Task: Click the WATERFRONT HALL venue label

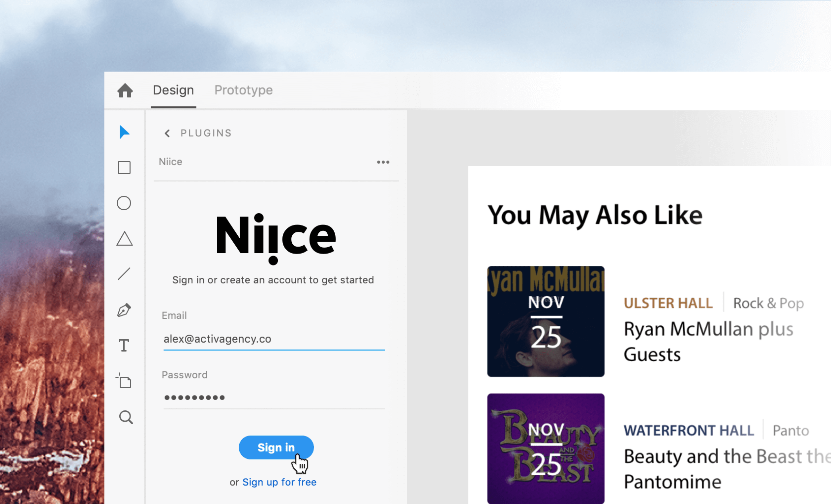Action: coord(689,431)
